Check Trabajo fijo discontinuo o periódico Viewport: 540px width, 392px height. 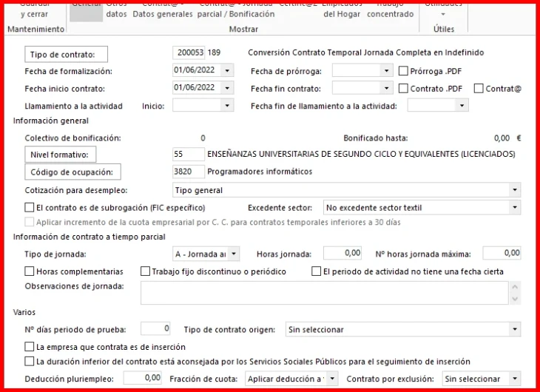tap(145, 271)
